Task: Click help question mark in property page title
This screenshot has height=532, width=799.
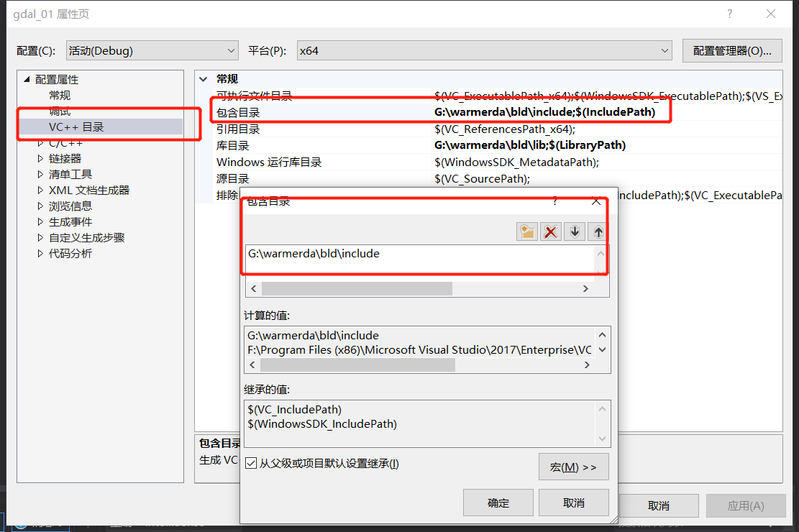Action: click(730, 14)
